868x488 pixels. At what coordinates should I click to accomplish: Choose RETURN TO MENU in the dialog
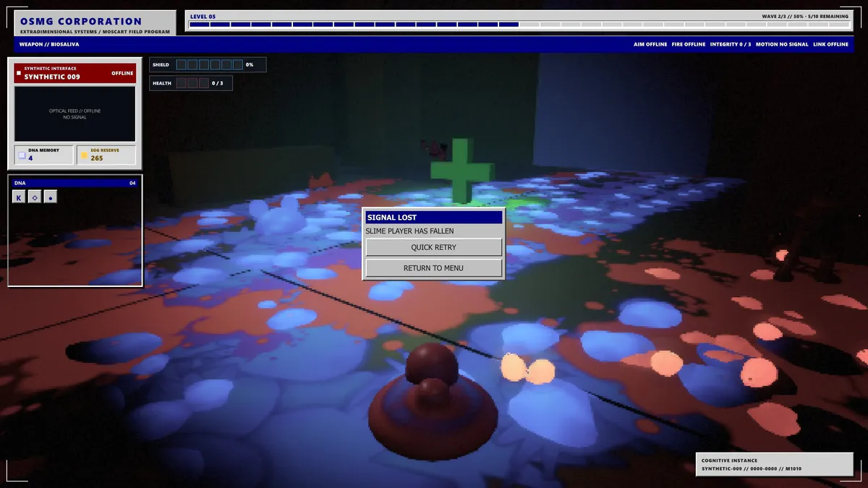[x=433, y=268]
